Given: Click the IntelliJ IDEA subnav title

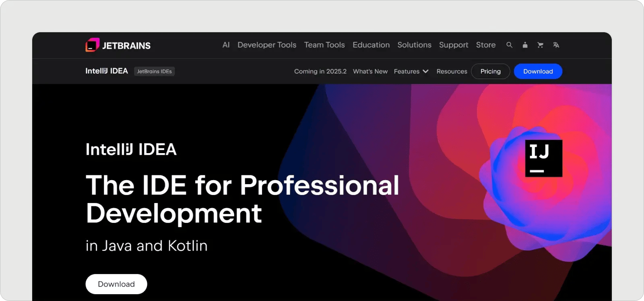Looking at the screenshot, I should [x=107, y=71].
